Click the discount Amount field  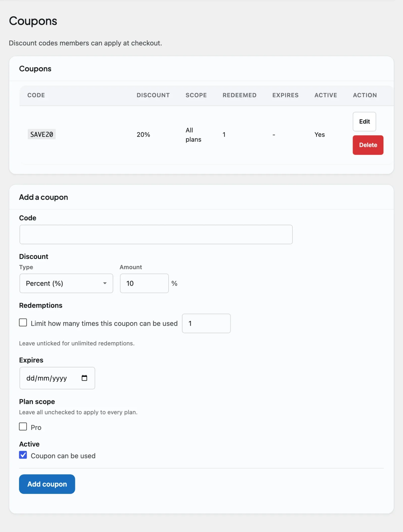coord(144,283)
